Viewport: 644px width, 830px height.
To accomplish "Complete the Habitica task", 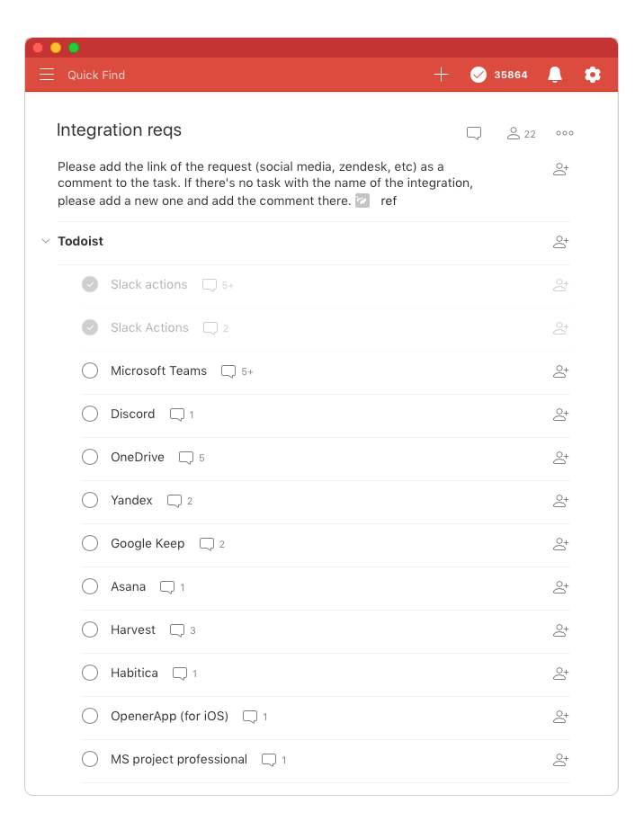I will [x=90, y=673].
